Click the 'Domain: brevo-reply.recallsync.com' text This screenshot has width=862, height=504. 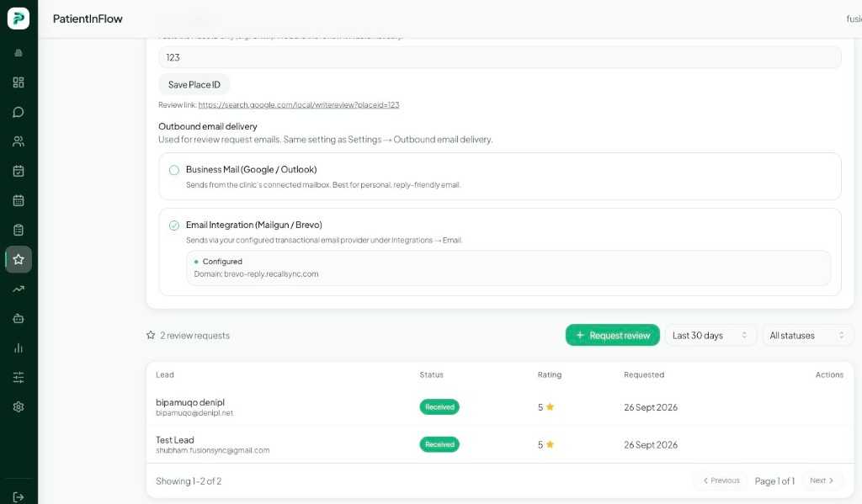pyautogui.click(x=256, y=273)
